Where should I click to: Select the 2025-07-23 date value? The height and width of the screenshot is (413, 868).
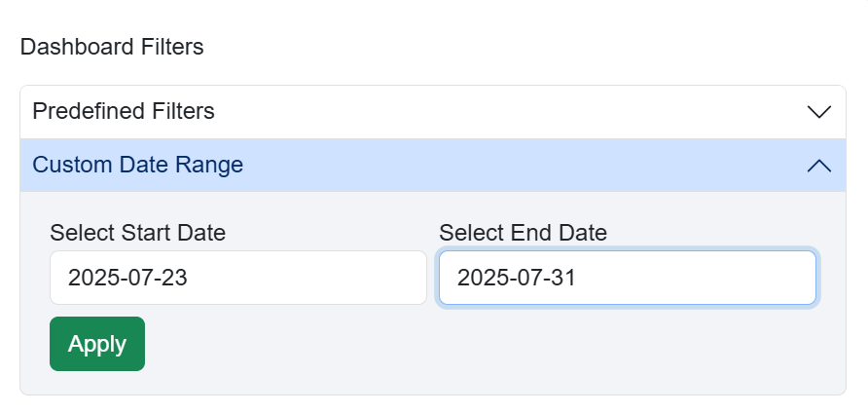point(127,278)
